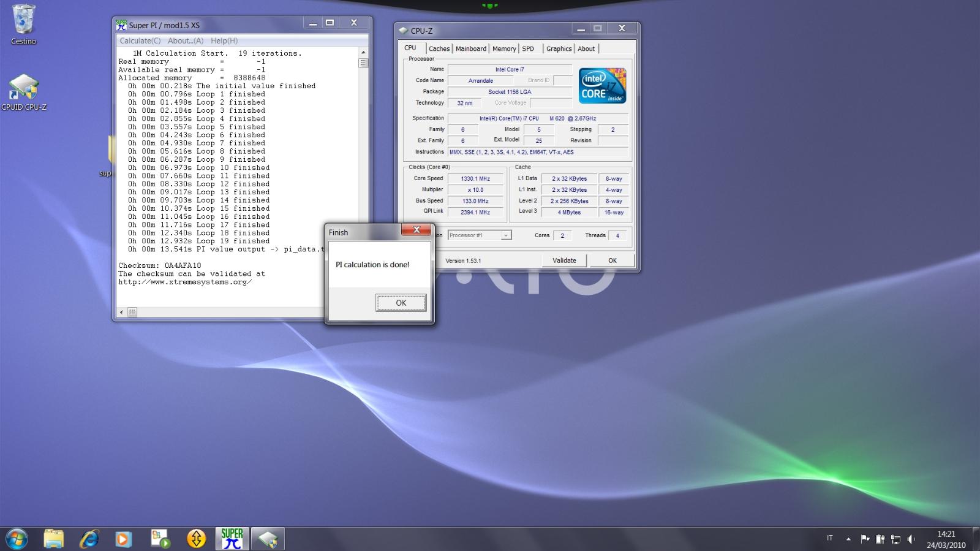The height and width of the screenshot is (551, 980).
Task: Click the Level 3 4 MBytes field
Action: 570,213
